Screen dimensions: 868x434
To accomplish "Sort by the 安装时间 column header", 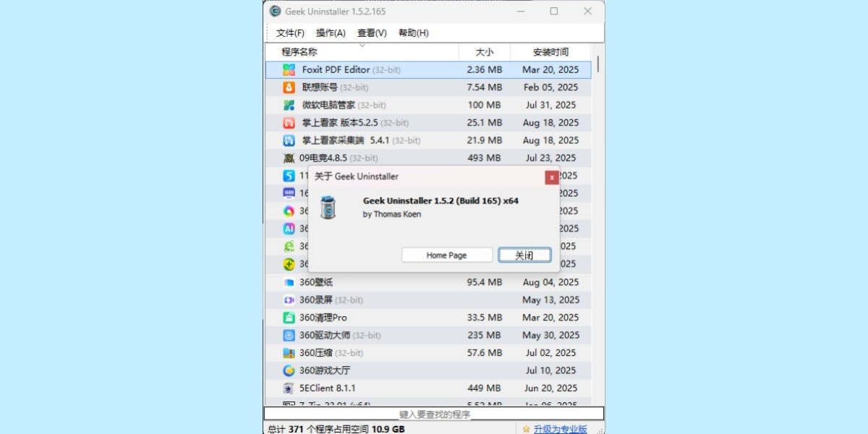I will point(550,52).
